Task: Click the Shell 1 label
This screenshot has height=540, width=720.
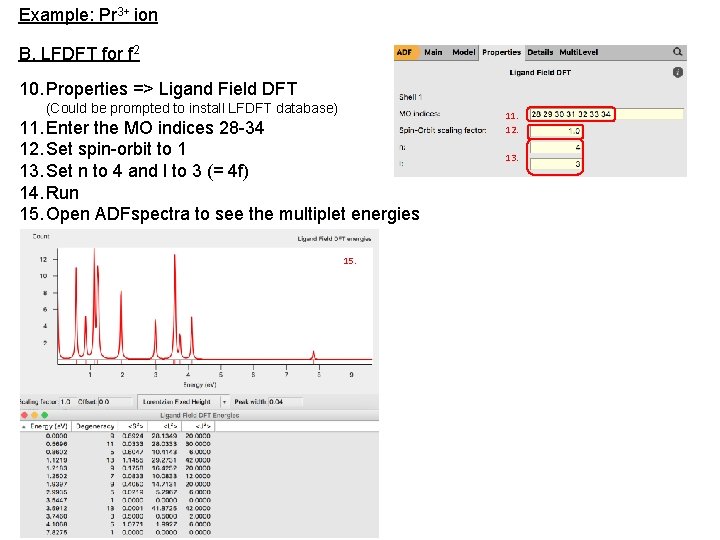Action: (x=411, y=97)
